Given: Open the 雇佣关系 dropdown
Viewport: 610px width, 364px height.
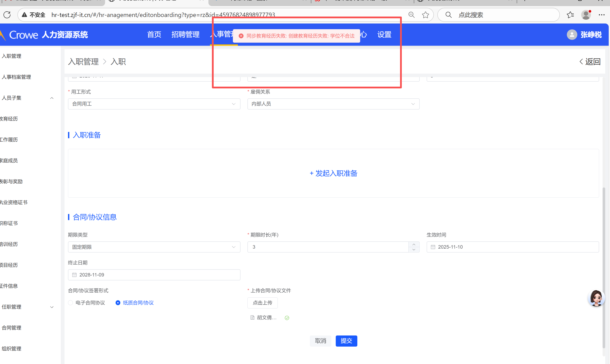Looking at the screenshot, I should click(x=333, y=104).
